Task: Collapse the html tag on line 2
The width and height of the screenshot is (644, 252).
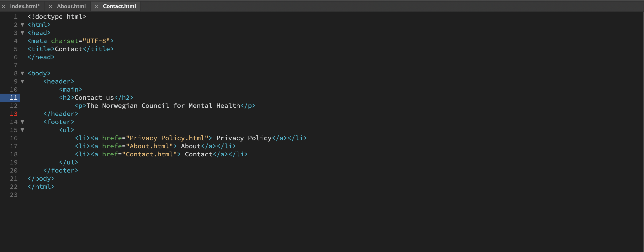Action: pos(22,25)
